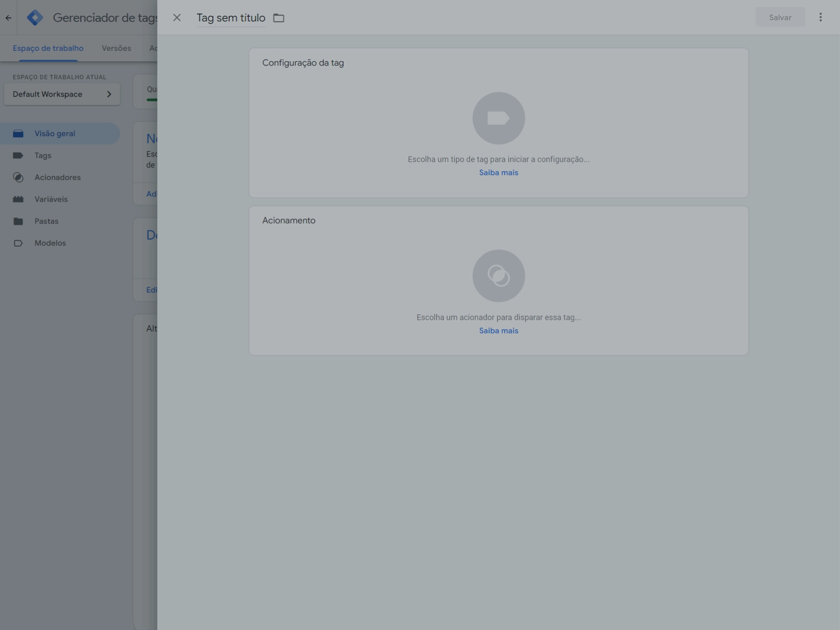840x630 pixels.
Task: Click the Google Tag Manager logo
Action: click(x=35, y=17)
